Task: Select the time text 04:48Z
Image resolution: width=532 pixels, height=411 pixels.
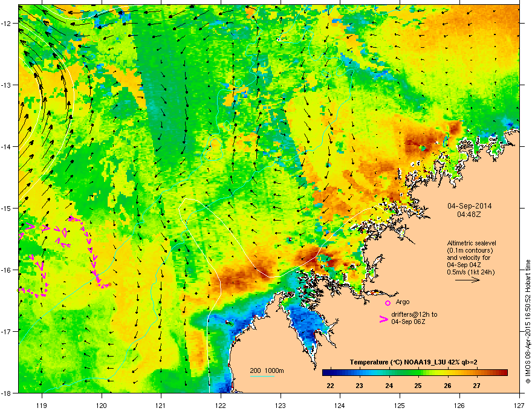Action: point(469,215)
